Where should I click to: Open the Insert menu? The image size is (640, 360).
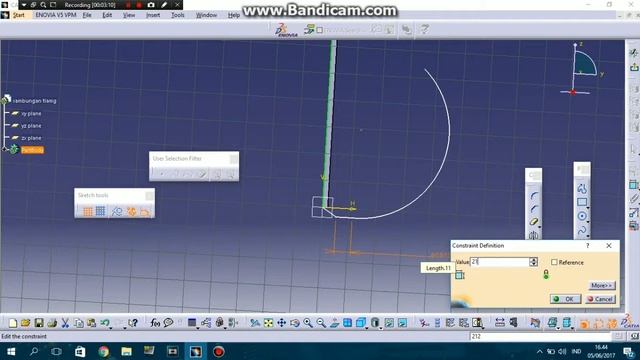pos(153,15)
